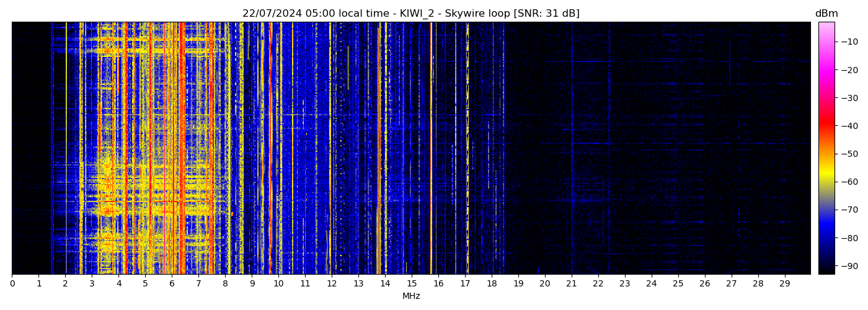
Task: Click the 0 tick label on the frequency axis
Action: (x=12, y=284)
